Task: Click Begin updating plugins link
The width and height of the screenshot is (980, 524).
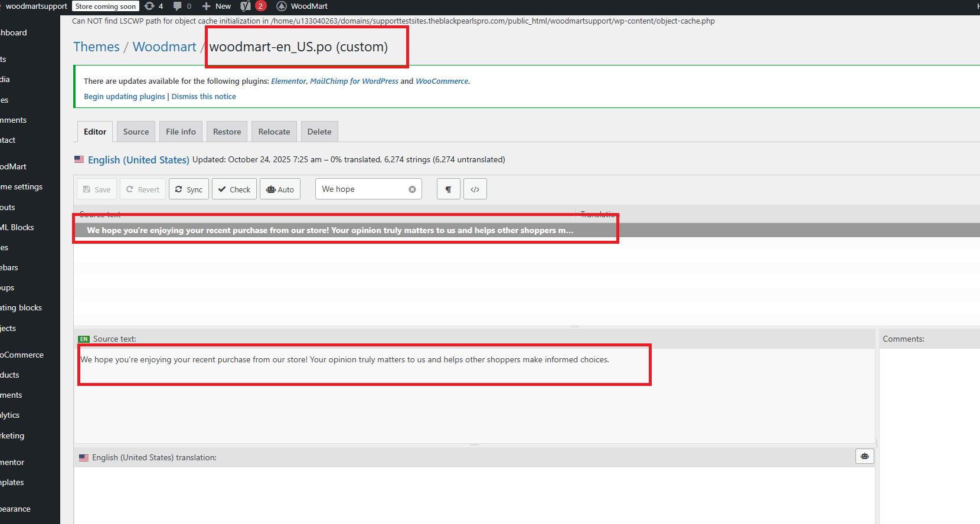Action: click(125, 97)
